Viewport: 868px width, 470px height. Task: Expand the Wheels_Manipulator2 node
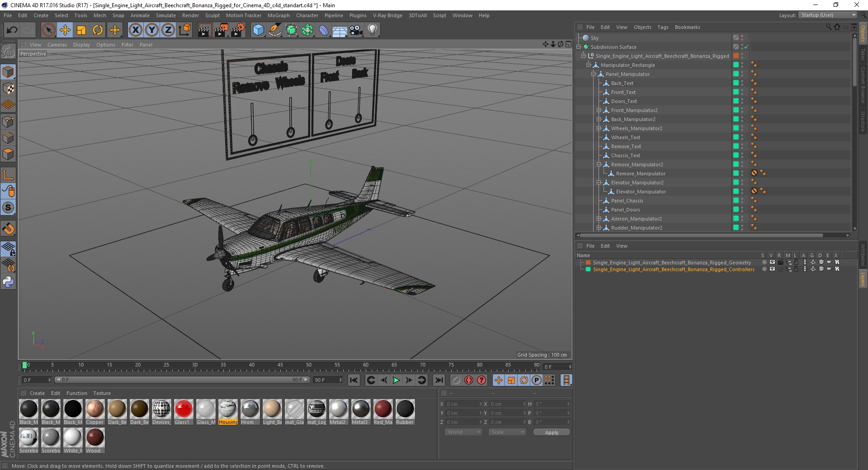click(599, 128)
